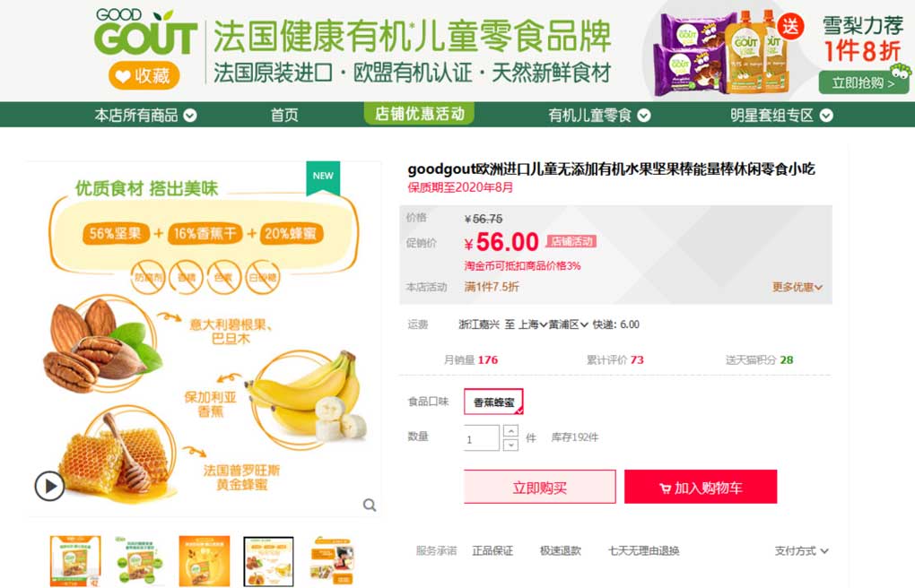
Task: Click the Good Goût brand logo
Action: coord(146,31)
